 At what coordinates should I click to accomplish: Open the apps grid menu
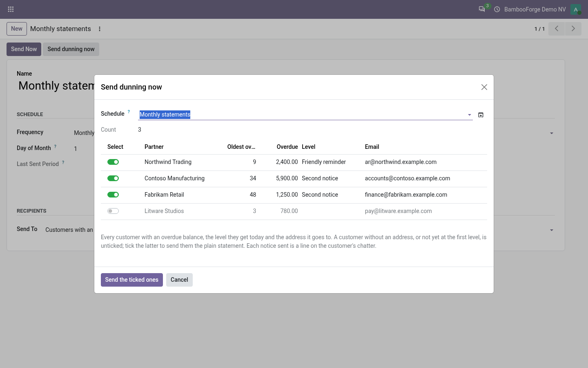11,9
